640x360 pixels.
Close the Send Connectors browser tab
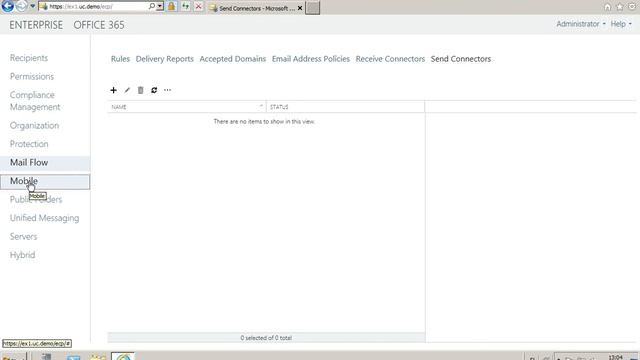tap(300, 8)
